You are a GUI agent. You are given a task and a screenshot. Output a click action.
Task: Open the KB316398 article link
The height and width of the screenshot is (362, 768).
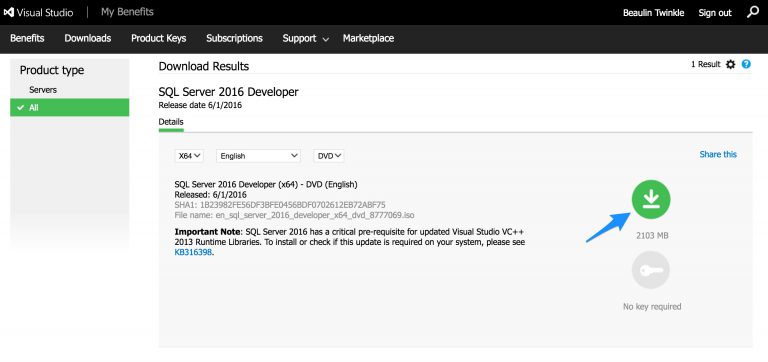pos(193,252)
